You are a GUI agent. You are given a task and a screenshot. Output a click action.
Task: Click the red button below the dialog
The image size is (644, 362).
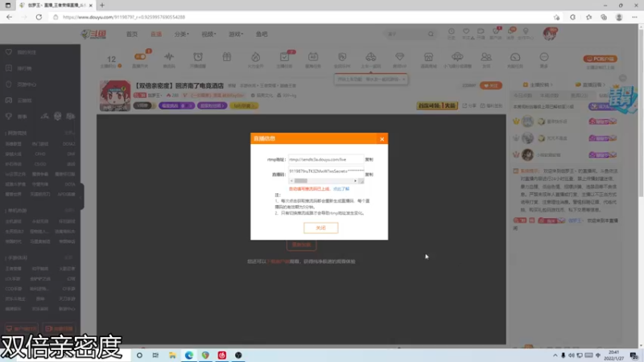pos(301,245)
